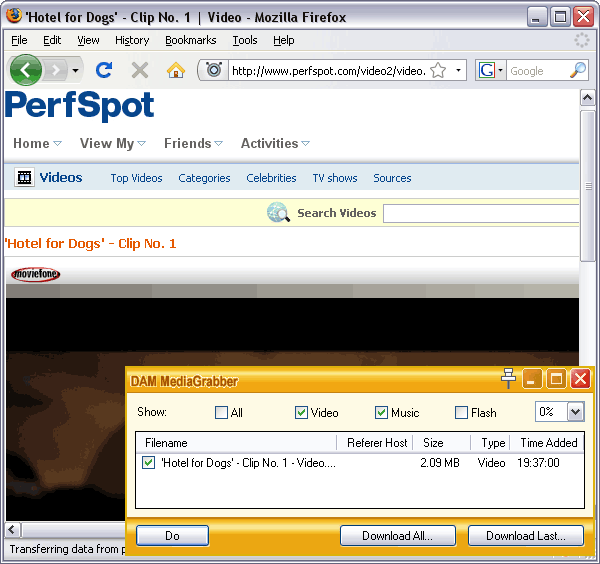600x564 pixels.
Task: Open the Tools menu
Action: (x=245, y=40)
